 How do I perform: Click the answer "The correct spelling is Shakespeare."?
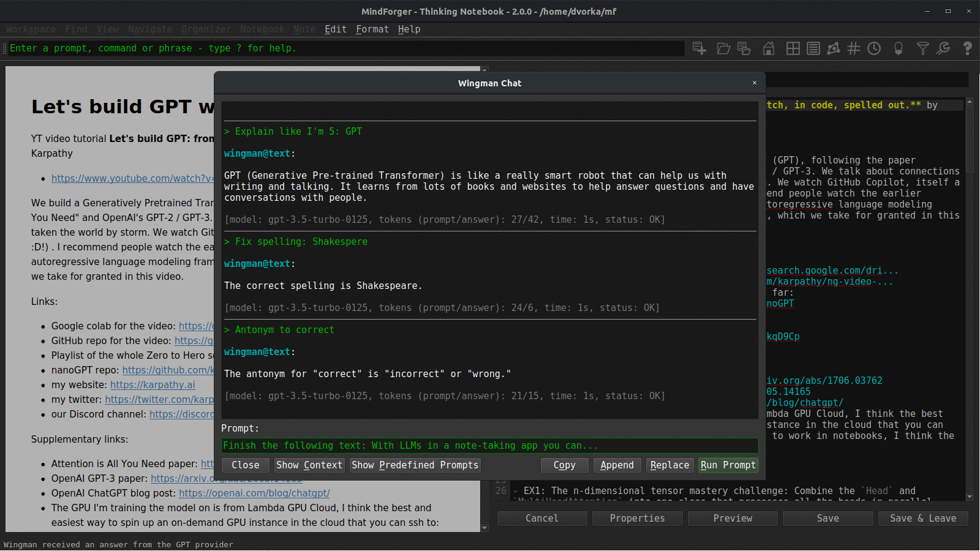(323, 286)
